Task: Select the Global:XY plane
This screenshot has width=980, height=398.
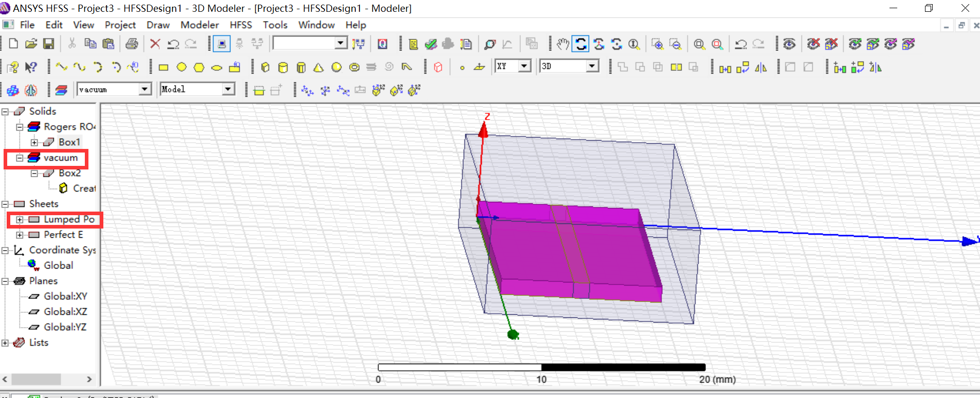Action: pos(65,296)
